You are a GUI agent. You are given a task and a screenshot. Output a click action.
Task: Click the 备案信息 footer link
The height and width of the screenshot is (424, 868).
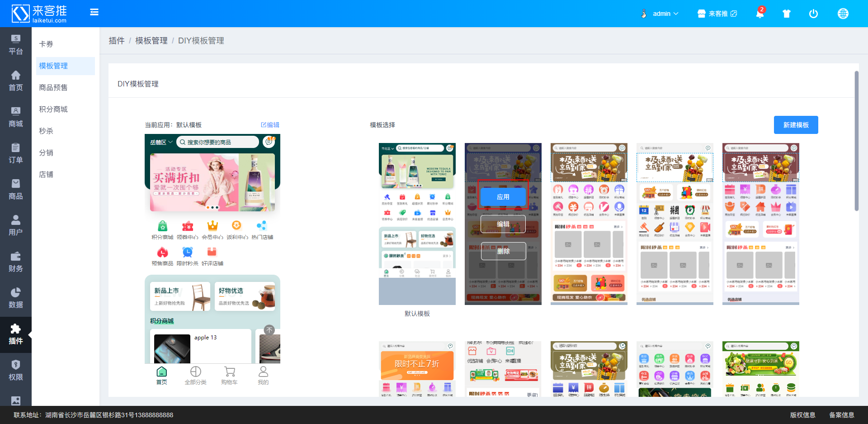841,415
